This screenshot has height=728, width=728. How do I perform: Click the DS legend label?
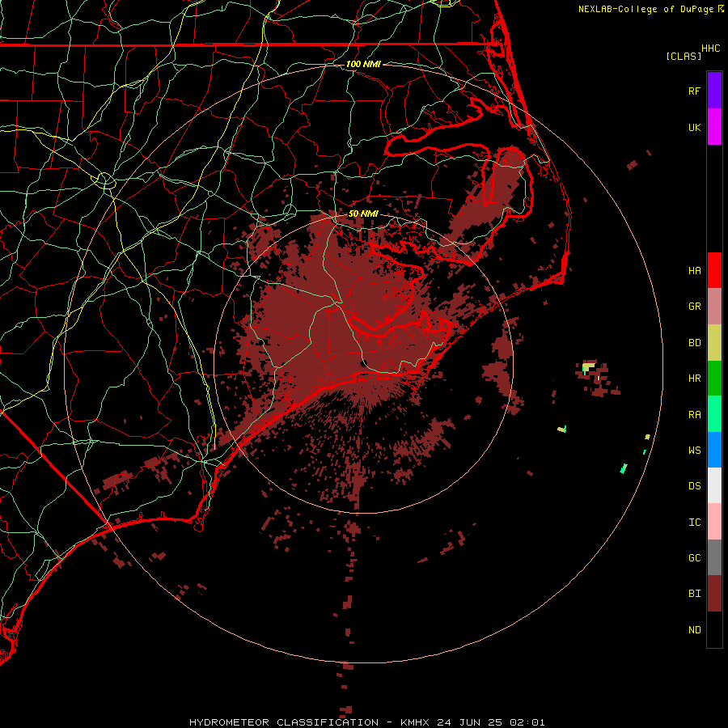[x=694, y=485]
